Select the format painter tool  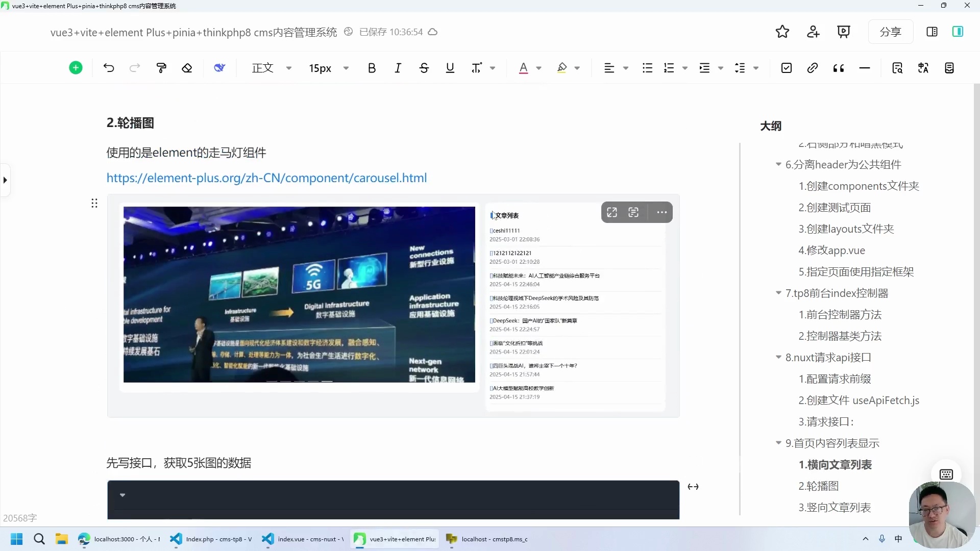pos(161,68)
